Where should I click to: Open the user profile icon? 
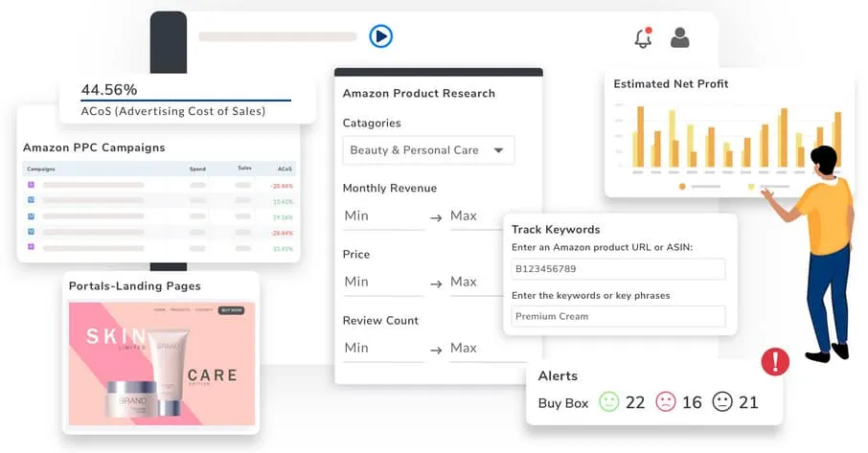[679, 37]
